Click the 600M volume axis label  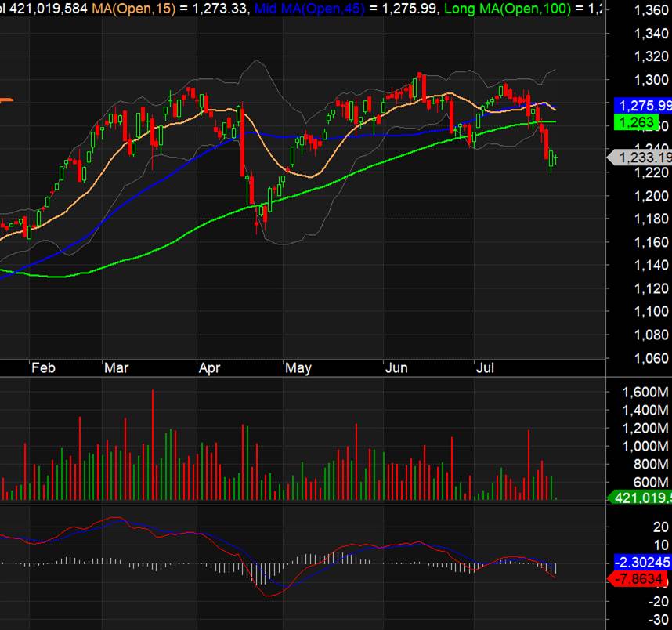pyautogui.click(x=651, y=483)
